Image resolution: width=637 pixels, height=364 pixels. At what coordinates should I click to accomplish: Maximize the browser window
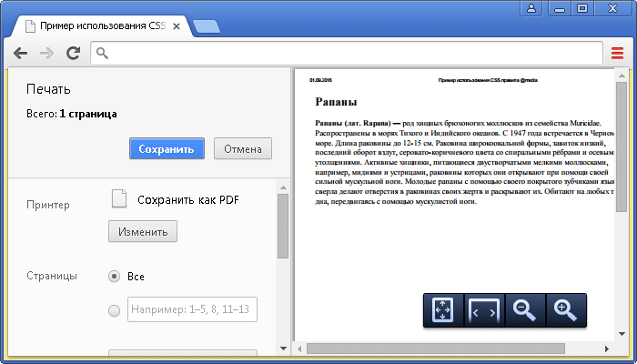coord(582,8)
